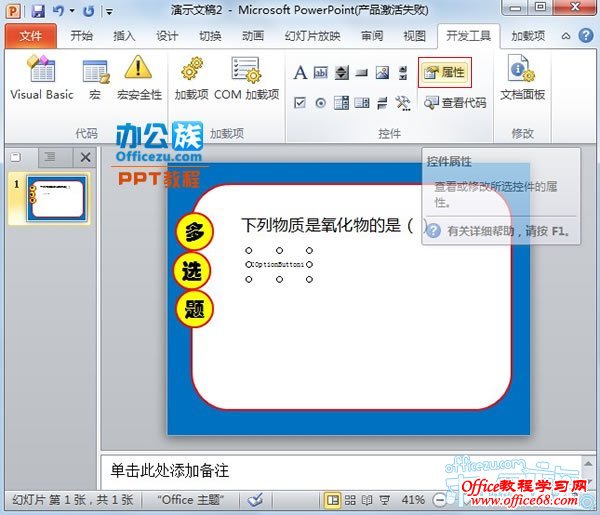Click the More Controls wrench icon

[x=403, y=103]
